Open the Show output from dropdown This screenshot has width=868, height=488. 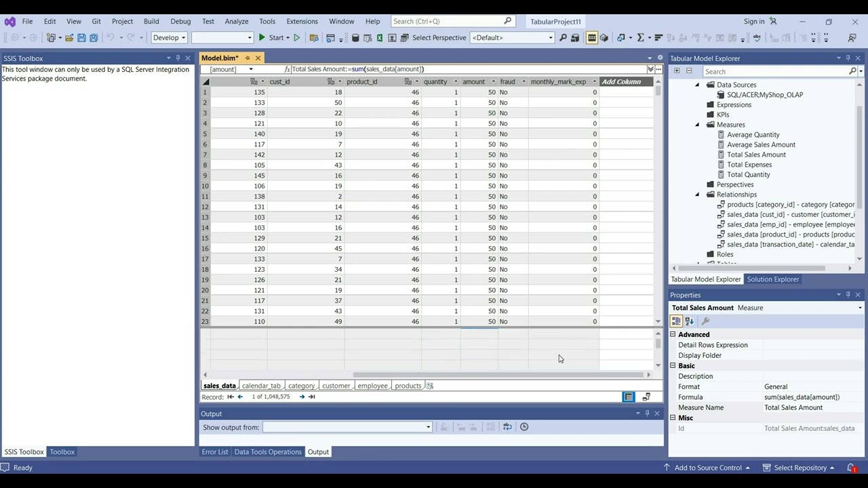(347, 427)
